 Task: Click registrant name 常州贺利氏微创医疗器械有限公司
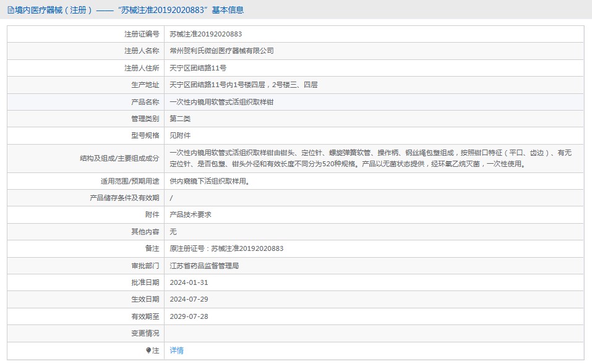221,51
